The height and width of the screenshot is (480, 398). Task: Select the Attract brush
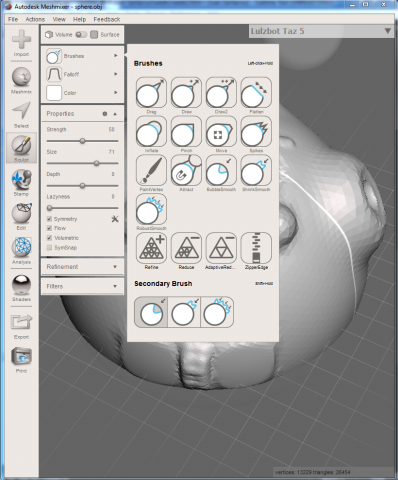[186, 170]
